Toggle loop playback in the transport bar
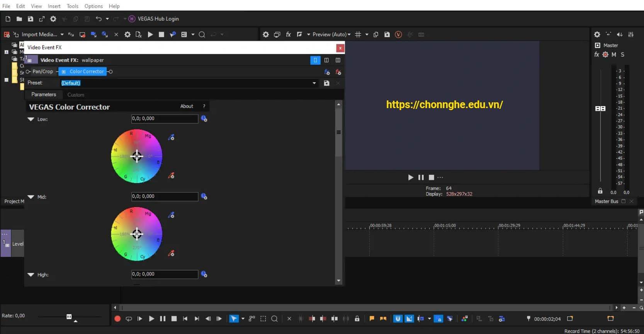 [x=129, y=319]
